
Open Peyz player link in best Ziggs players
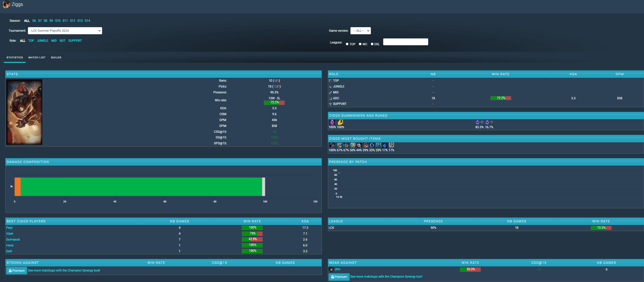click(x=9, y=228)
